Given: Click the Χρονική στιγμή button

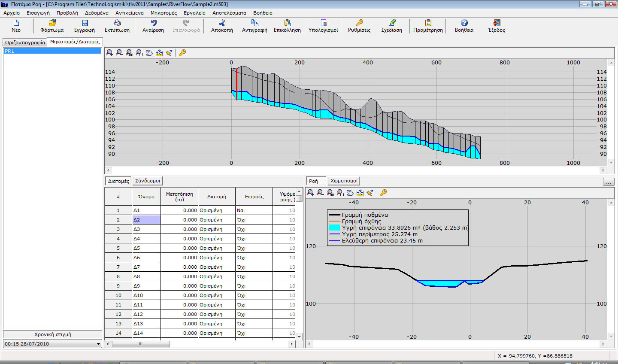Looking at the screenshot, I should [x=52, y=334].
